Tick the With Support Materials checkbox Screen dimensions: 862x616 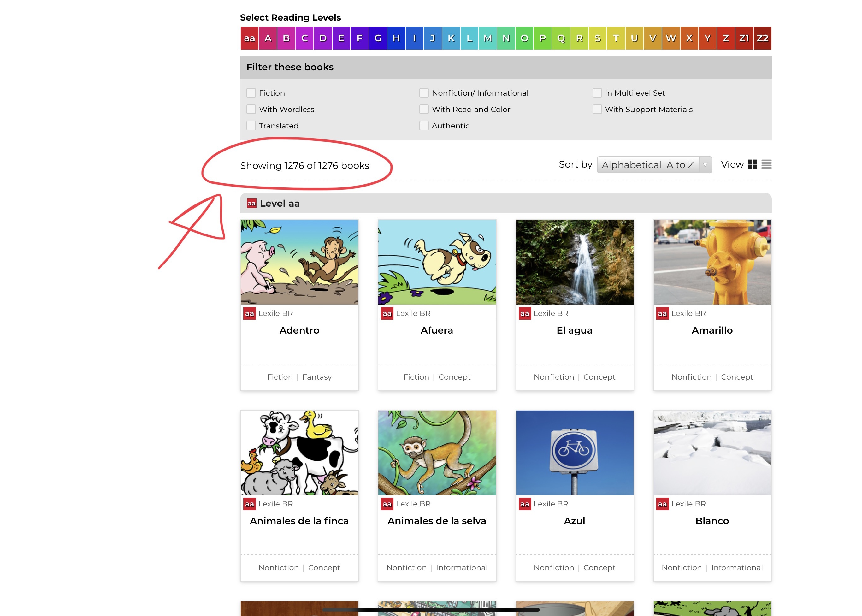pyautogui.click(x=597, y=109)
